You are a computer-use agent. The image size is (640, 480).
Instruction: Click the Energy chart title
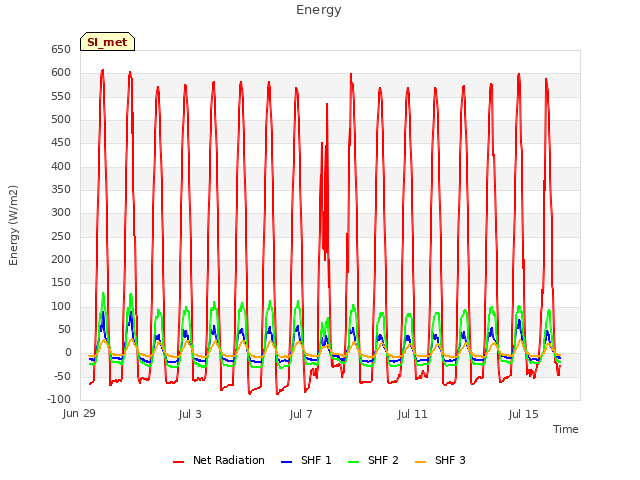pyautogui.click(x=319, y=10)
